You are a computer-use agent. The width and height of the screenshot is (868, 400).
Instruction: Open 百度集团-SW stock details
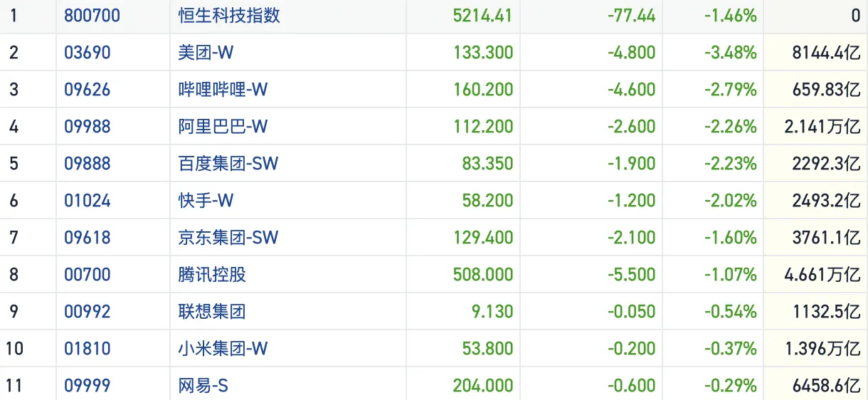(228, 164)
